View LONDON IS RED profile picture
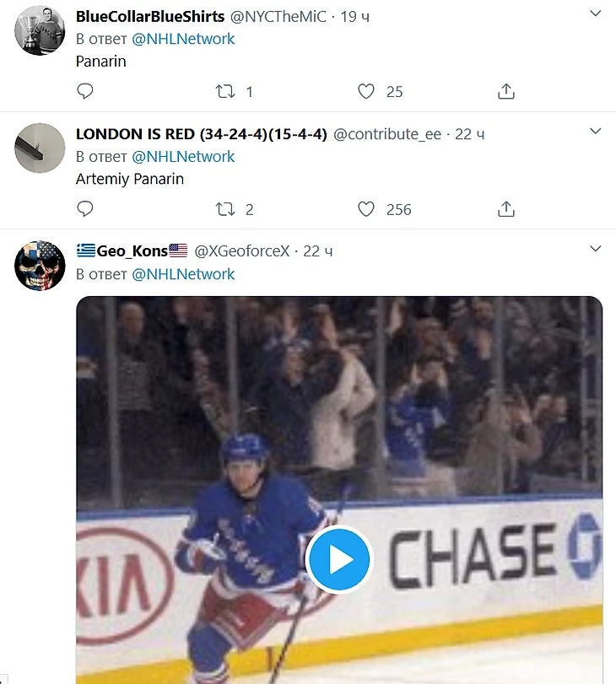 point(40,148)
